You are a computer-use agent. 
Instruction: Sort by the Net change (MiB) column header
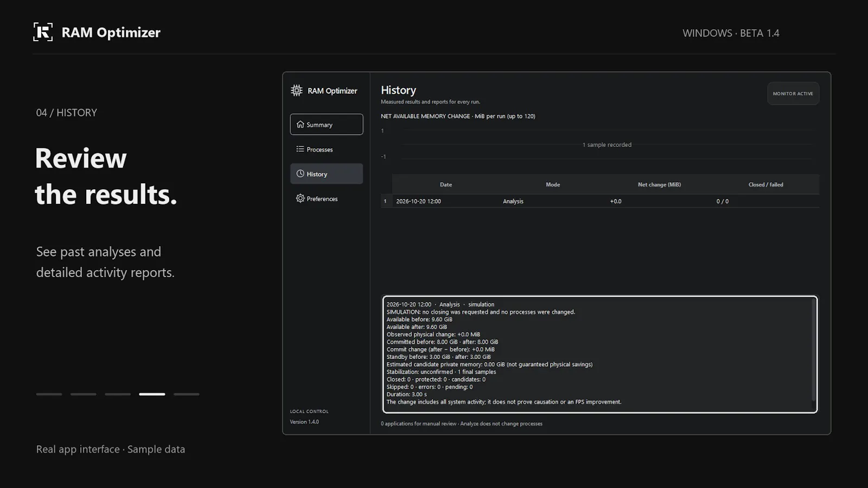659,184
